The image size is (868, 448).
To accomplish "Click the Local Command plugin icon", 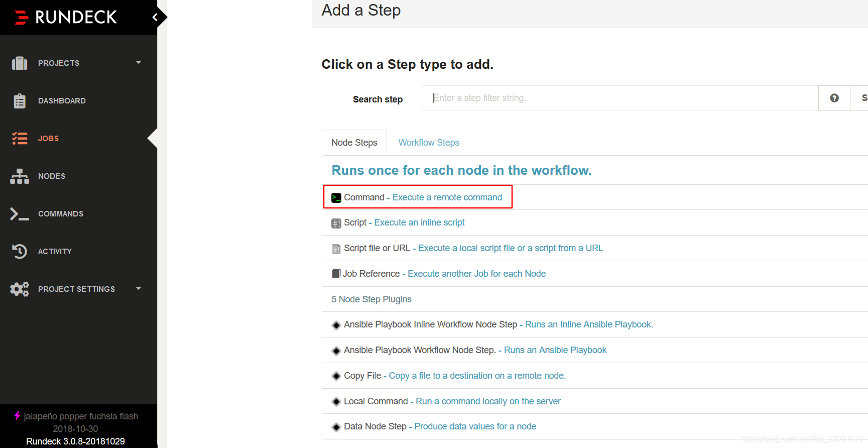I will click(x=336, y=402).
